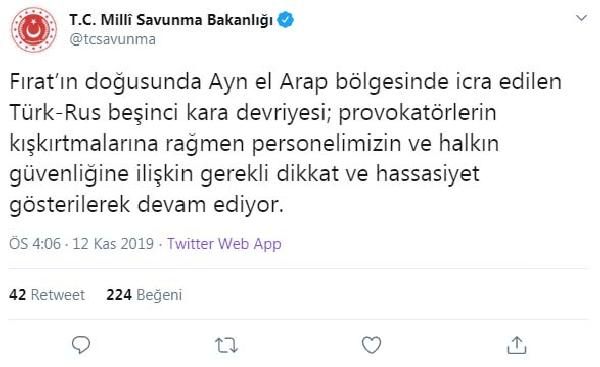The image size is (600, 367).
Task: Open the Twitter Web App source link
Action: (224, 244)
